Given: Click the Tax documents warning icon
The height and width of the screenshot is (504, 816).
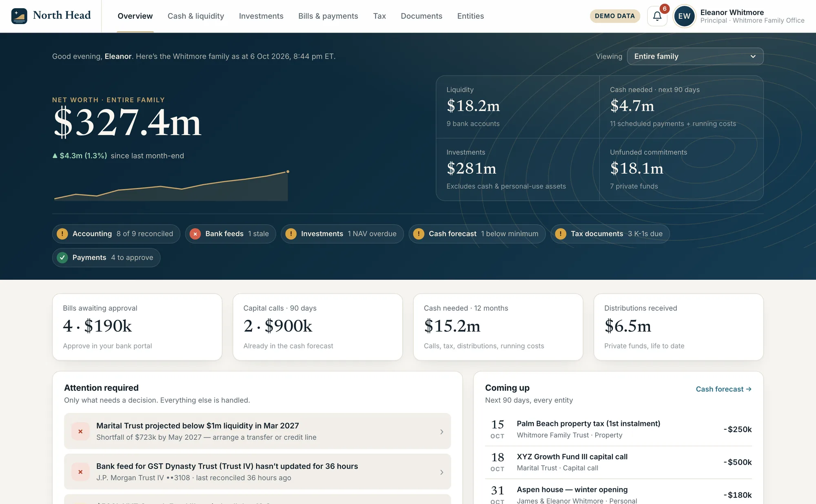Looking at the screenshot, I should tap(561, 234).
